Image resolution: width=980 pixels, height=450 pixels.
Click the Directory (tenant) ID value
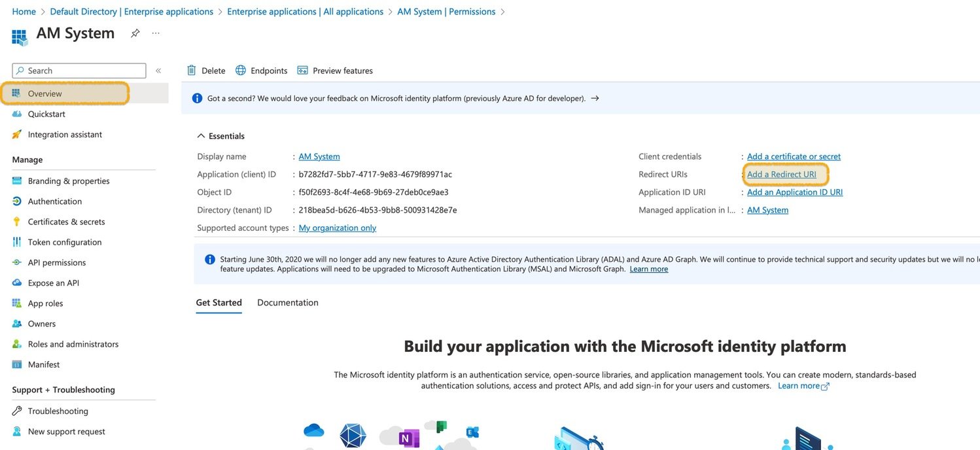click(377, 210)
